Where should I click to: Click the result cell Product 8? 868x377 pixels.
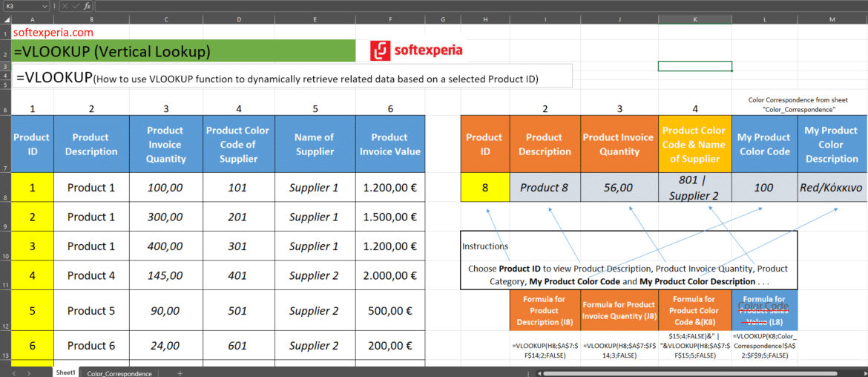click(x=545, y=188)
